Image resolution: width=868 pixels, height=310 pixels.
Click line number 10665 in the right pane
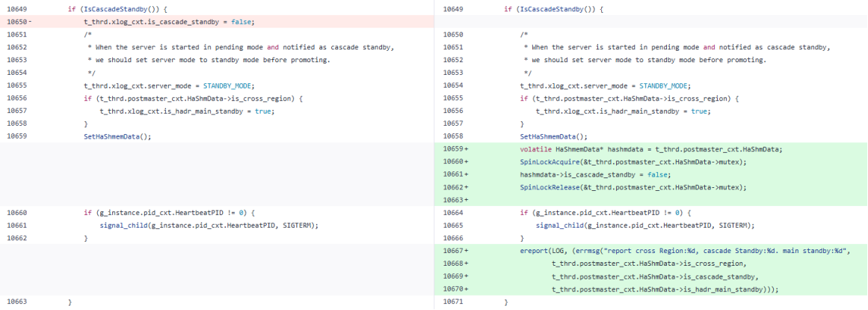[x=454, y=225]
